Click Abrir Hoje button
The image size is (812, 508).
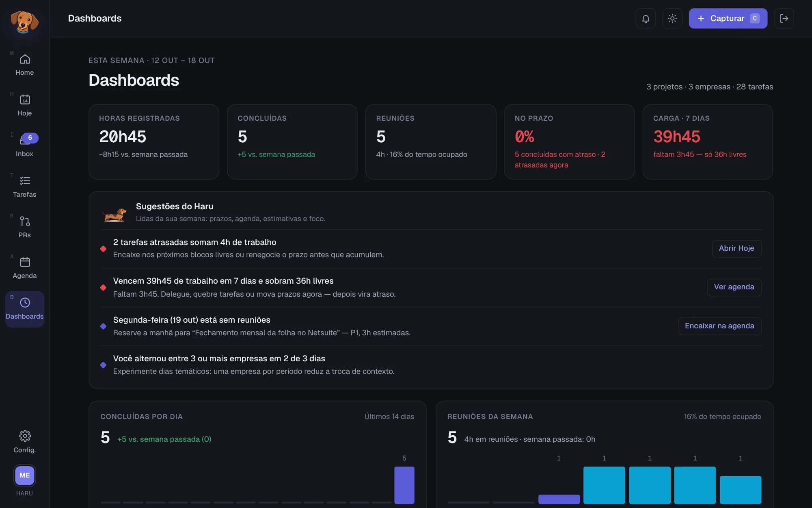pos(736,248)
